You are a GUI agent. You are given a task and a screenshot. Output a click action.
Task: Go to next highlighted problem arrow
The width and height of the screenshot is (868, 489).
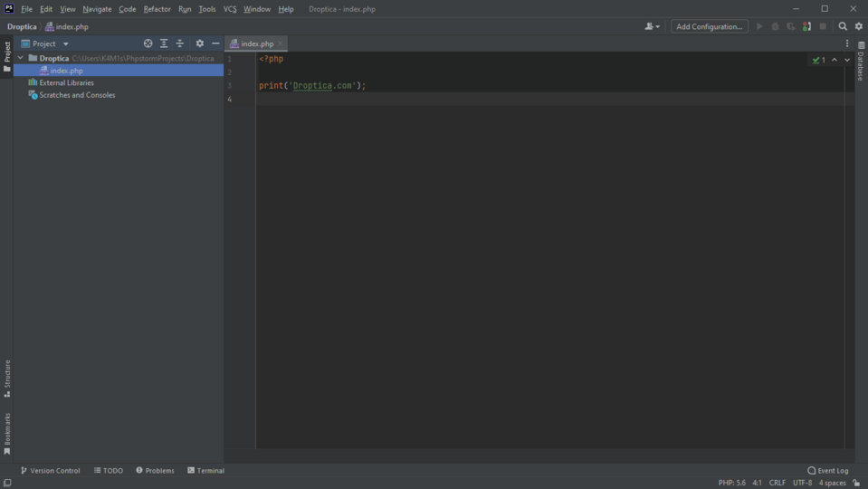click(x=847, y=60)
